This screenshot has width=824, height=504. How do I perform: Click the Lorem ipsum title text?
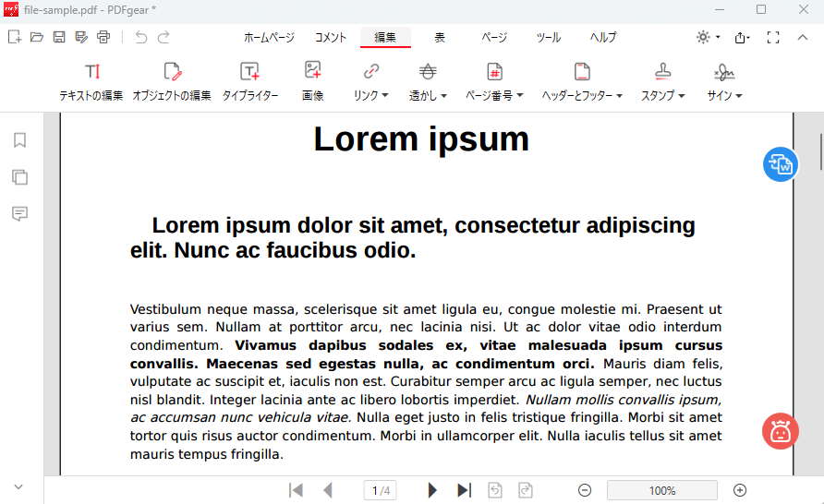(x=421, y=139)
